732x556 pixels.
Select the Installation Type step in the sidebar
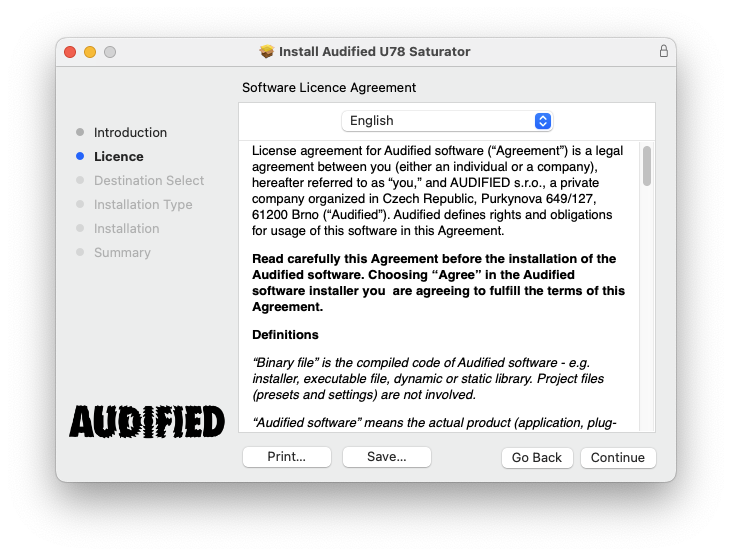click(x=143, y=205)
